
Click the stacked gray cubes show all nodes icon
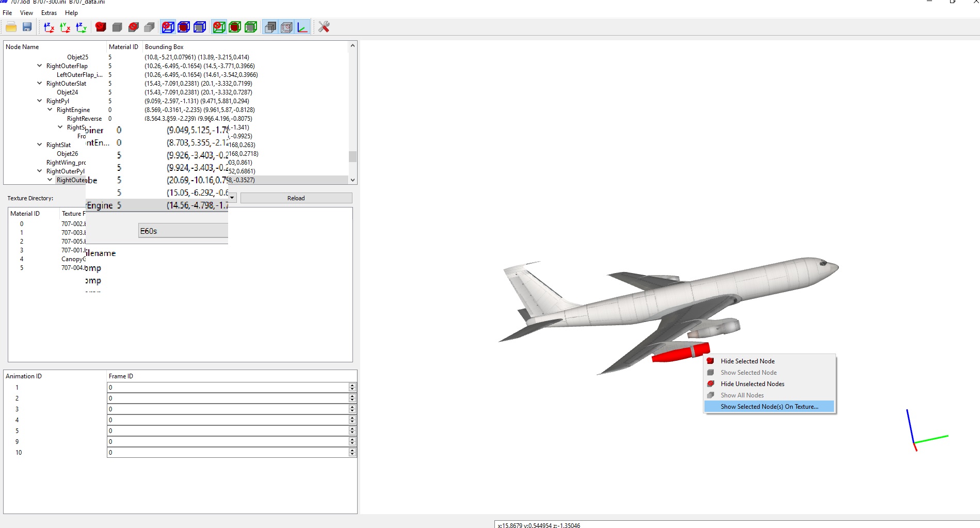click(x=150, y=27)
